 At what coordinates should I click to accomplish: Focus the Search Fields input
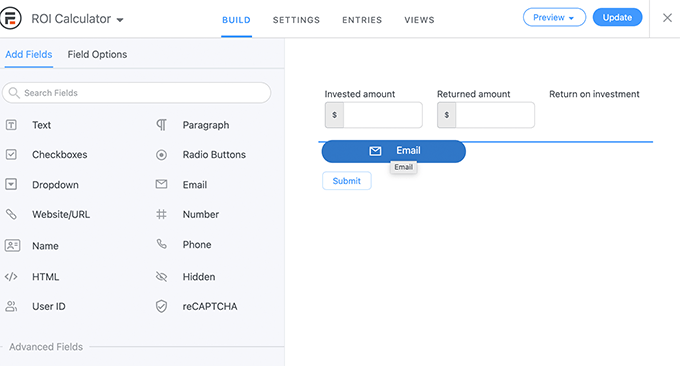137,93
